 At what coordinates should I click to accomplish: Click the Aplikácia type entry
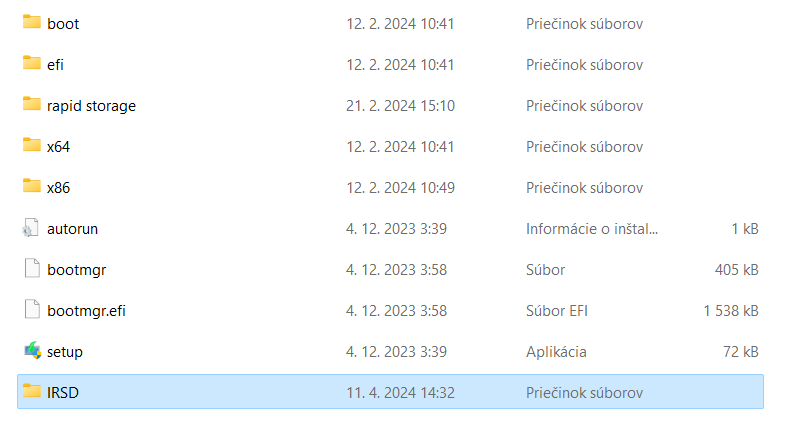(x=556, y=352)
